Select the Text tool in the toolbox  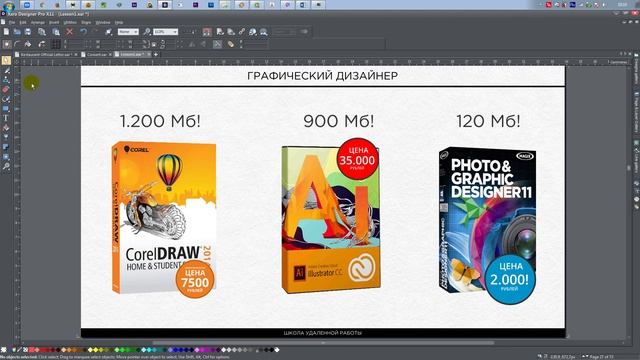point(6,118)
